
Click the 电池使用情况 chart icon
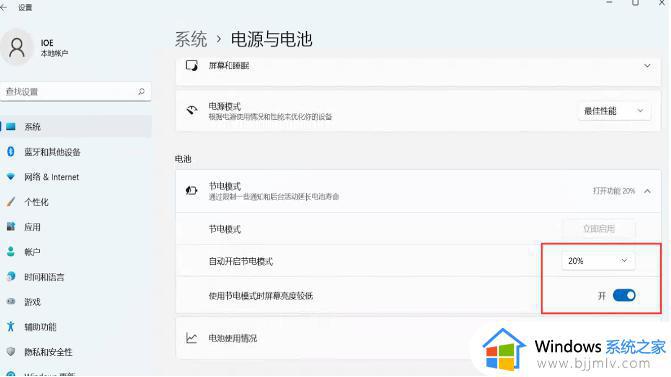[191, 338]
